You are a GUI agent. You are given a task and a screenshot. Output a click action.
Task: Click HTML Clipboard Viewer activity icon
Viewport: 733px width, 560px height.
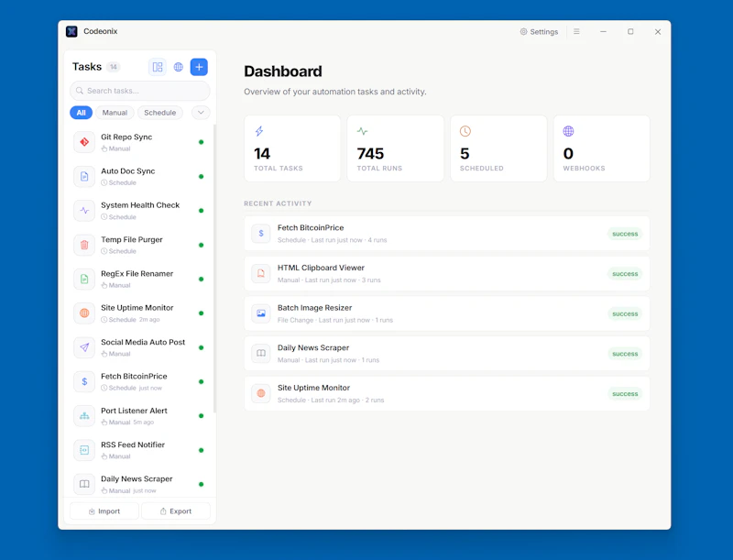pos(261,273)
